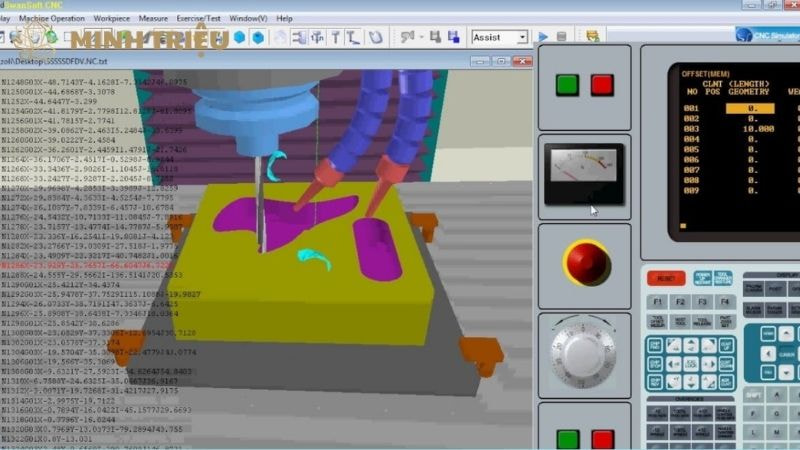Image resolution: width=800 pixels, height=450 pixels.
Task: Click the blue cube view icon in toolbar
Action: tap(258, 38)
